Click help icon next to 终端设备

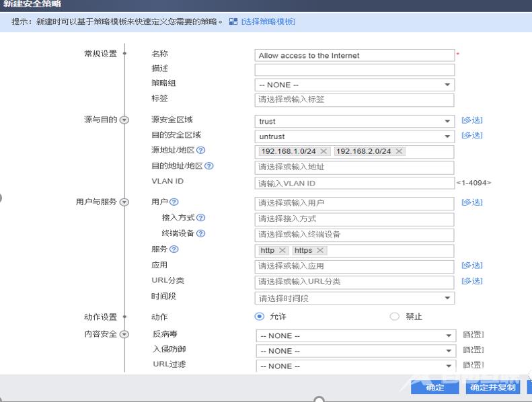(x=200, y=234)
